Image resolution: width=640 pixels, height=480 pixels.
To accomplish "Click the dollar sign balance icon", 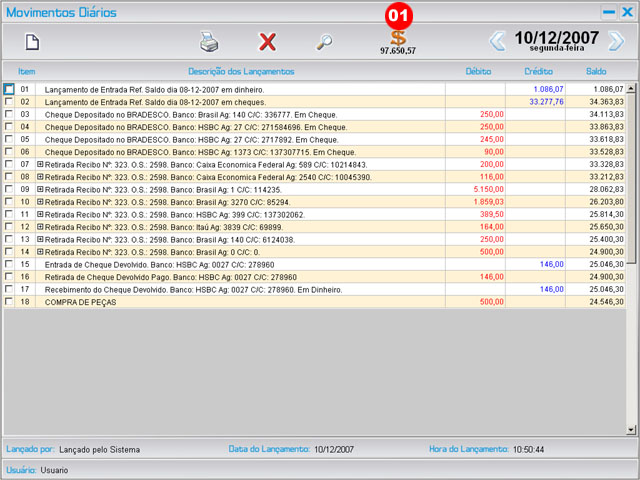I will [x=398, y=36].
